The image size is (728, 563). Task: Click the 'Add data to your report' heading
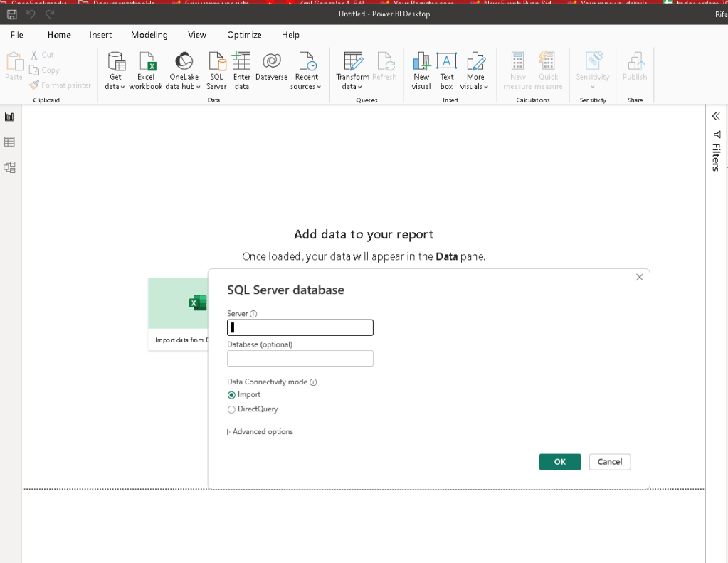(364, 234)
